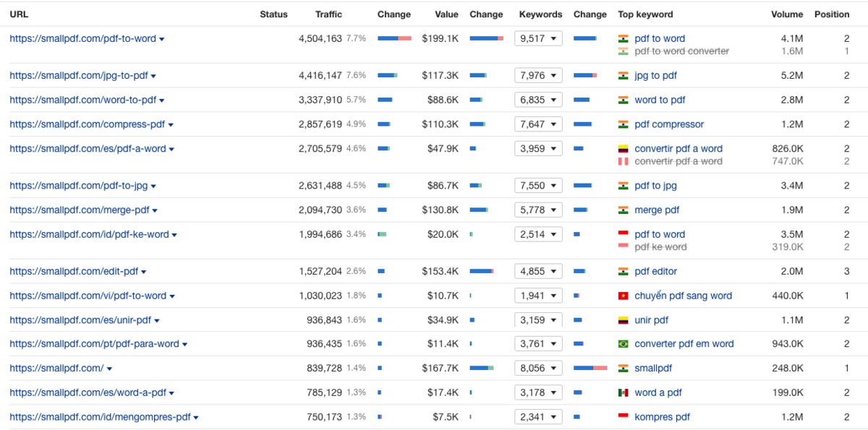The width and height of the screenshot is (868, 430).
Task: Click Vietnam flag beside 'chuyển pdf sang word'
Action: (623, 296)
